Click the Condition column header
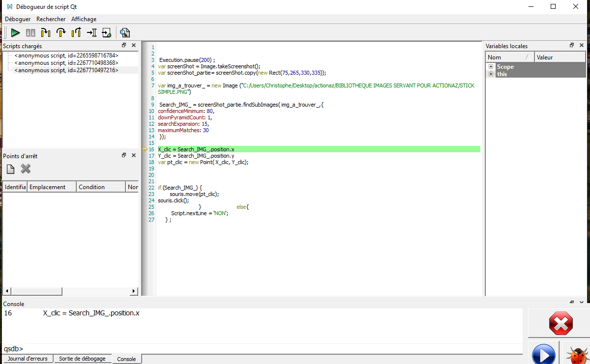This screenshot has width=590, height=364. pos(101,187)
